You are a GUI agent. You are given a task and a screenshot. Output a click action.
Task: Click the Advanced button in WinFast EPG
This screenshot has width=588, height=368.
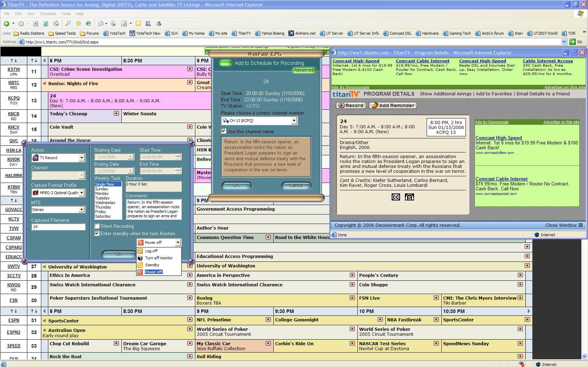(x=304, y=70)
